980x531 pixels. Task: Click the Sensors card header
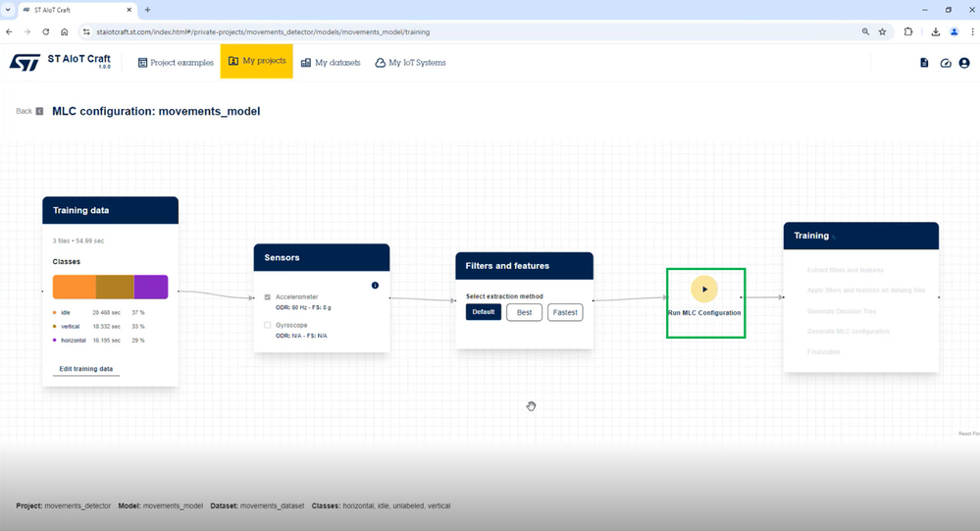point(322,258)
